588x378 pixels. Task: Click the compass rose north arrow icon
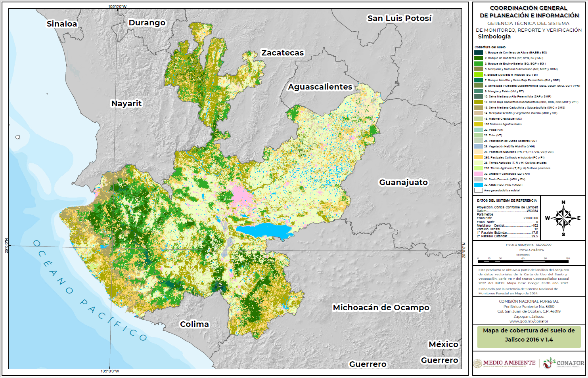click(x=563, y=218)
